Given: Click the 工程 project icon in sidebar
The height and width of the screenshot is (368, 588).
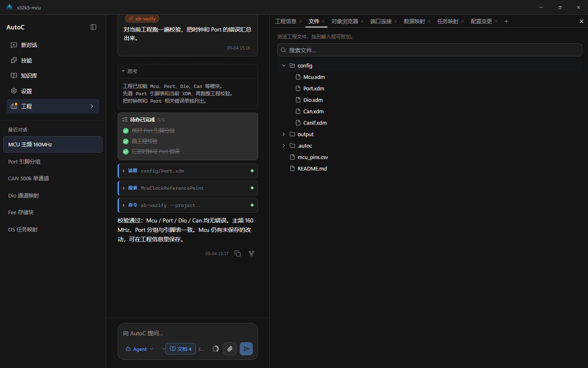Looking at the screenshot, I should coord(14,106).
